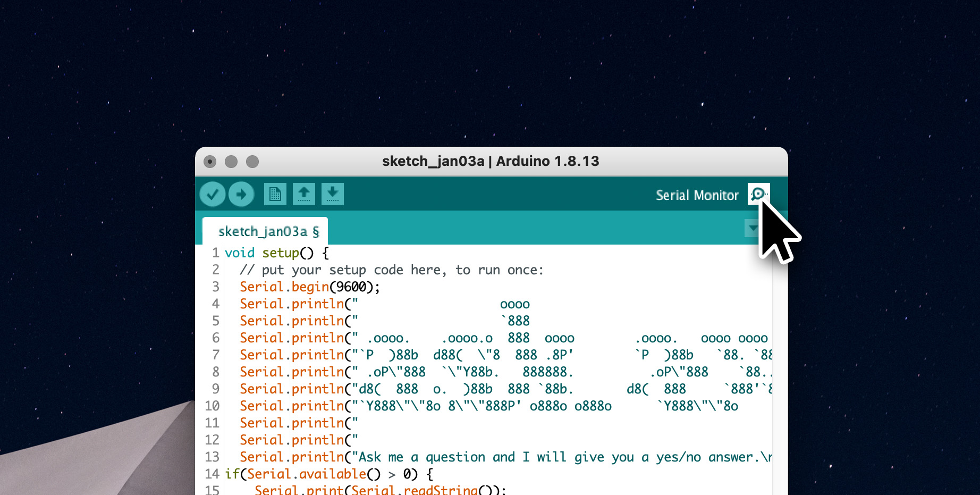Click the vertical scrollbar of the editor
The height and width of the screenshot is (495, 980).
pyautogui.click(x=780, y=370)
